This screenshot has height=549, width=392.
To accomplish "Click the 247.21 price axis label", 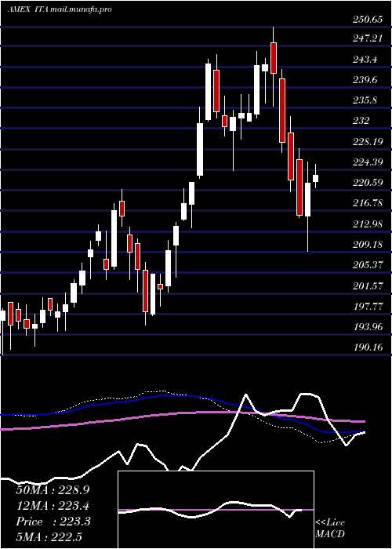I will [368, 38].
